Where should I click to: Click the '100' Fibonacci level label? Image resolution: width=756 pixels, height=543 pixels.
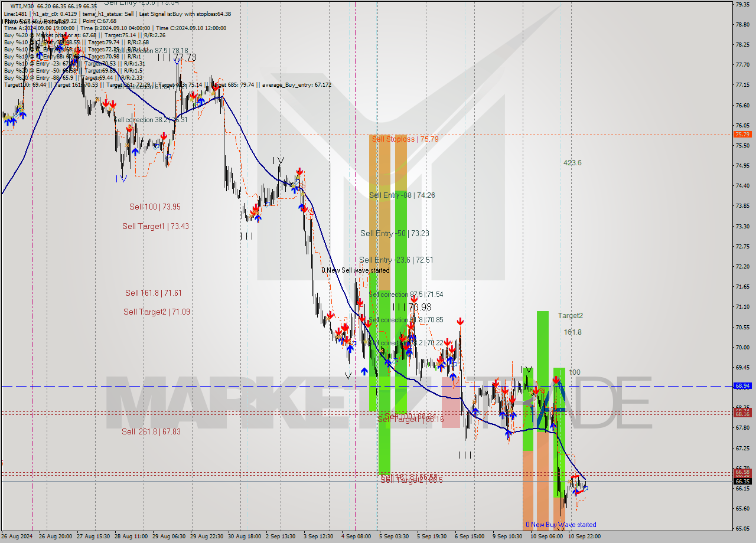pyautogui.click(x=575, y=373)
